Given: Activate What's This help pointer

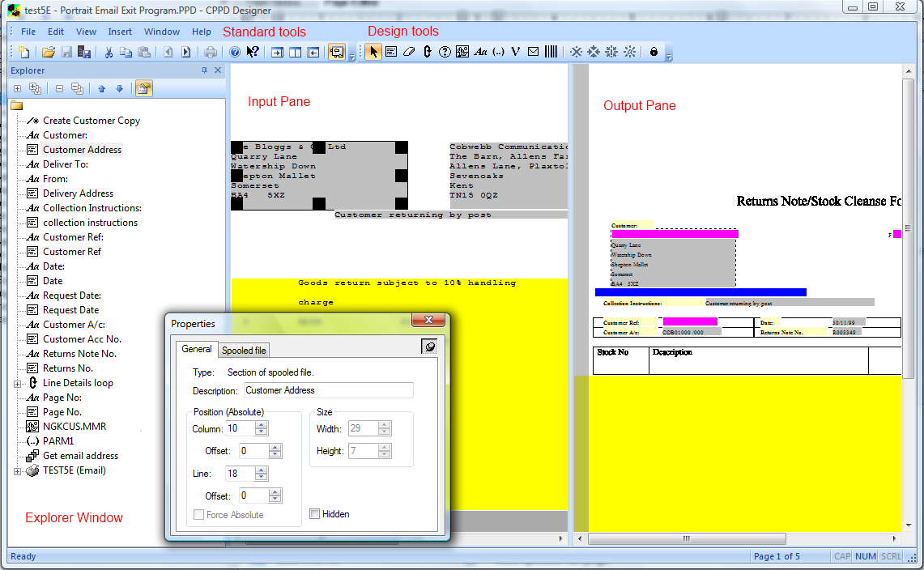Looking at the screenshot, I should pos(253,52).
